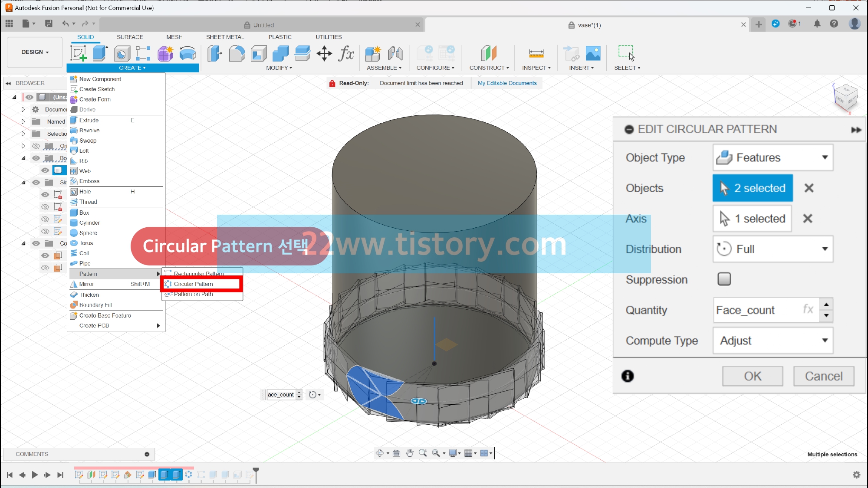Viewport: 868px width, 488px height.
Task: Play the timeline
Action: tap(35, 475)
